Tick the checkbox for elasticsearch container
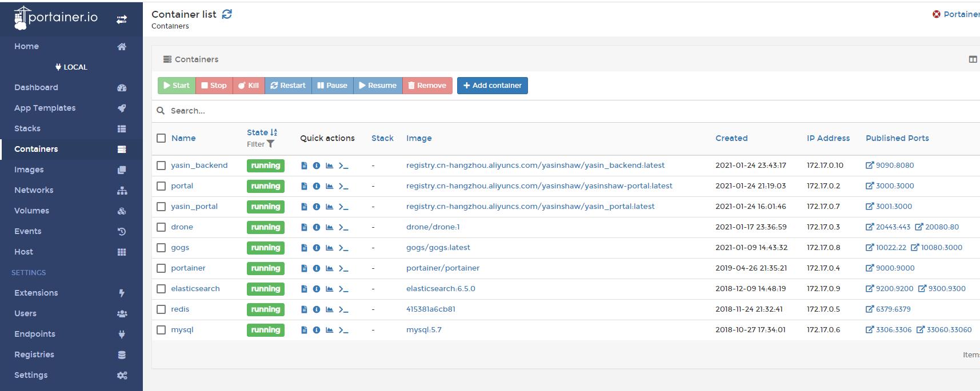980x391 pixels. 161,289
